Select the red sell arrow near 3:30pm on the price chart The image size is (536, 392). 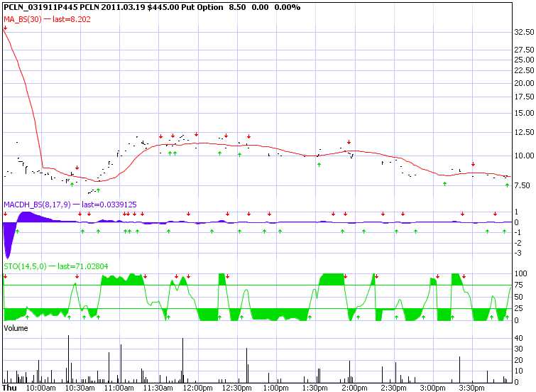(x=473, y=164)
